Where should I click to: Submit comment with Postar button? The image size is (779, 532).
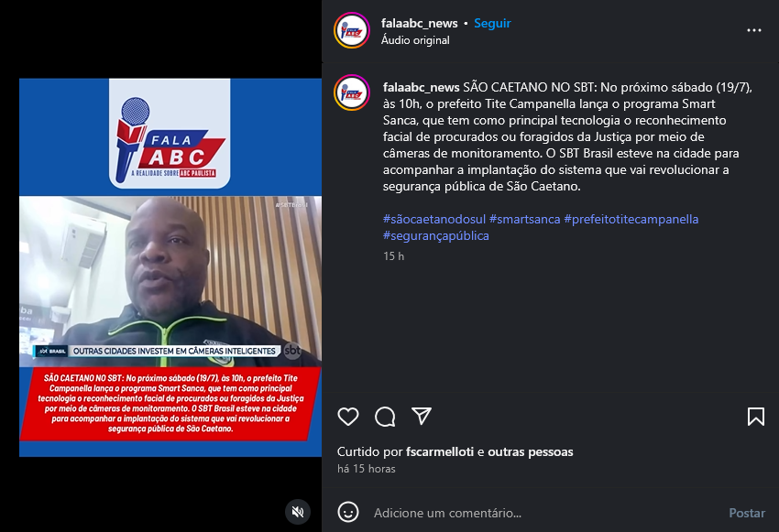[747, 513]
